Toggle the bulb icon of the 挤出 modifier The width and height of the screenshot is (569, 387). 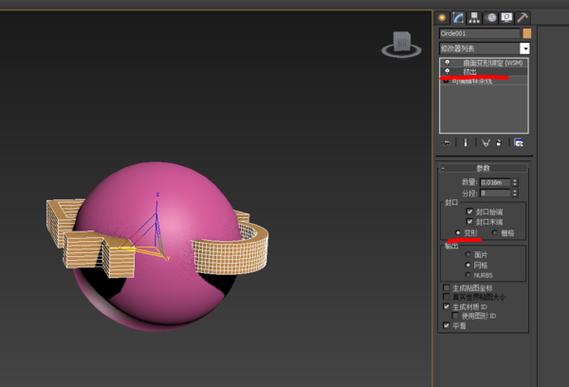coord(447,71)
